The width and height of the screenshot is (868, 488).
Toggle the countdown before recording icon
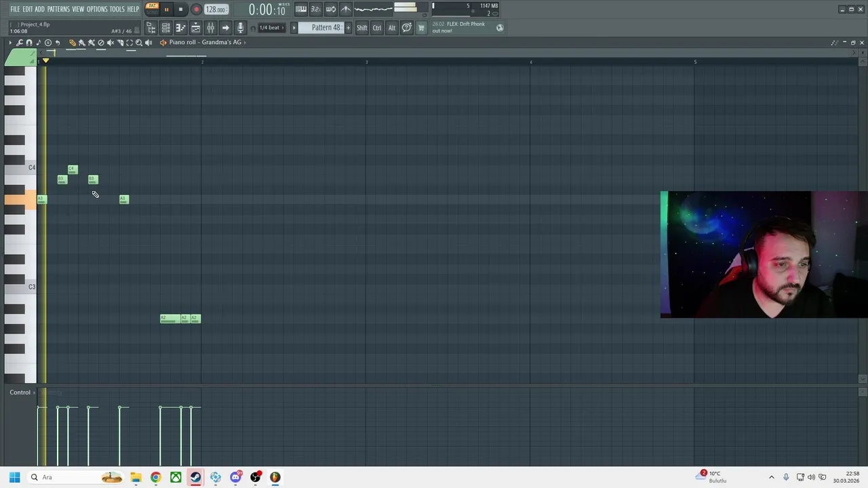pyautogui.click(x=315, y=9)
